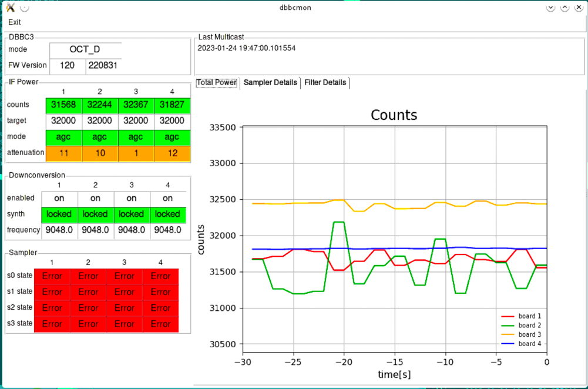Open the Filter Details tab

point(325,82)
